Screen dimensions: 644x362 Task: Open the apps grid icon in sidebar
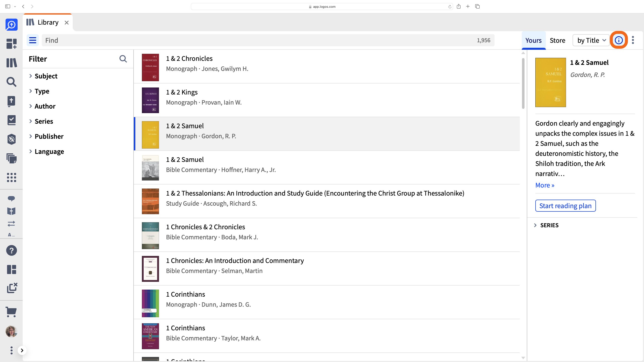click(12, 177)
